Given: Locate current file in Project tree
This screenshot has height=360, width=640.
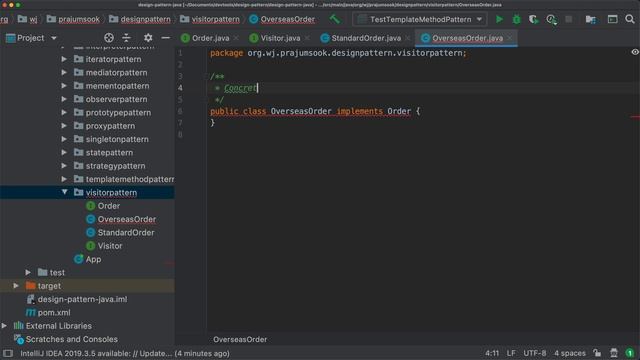Looking at the screenshot, I should 109,38.
